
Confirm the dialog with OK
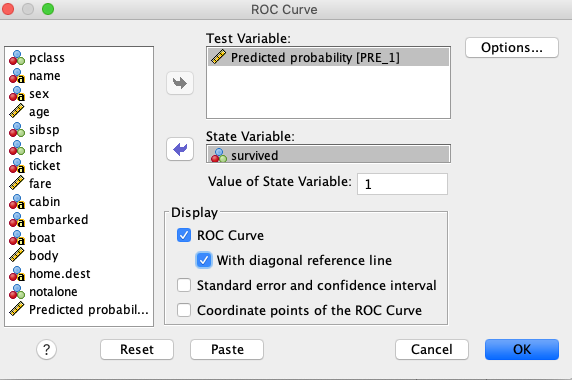522,349
